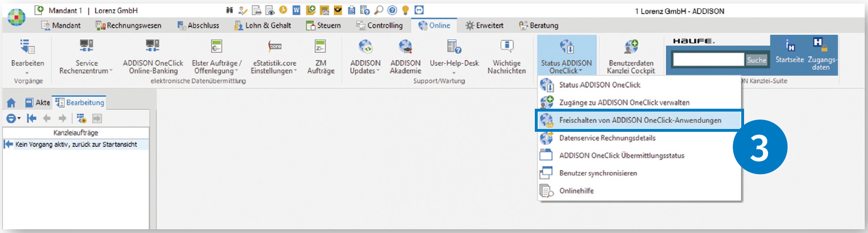Switch to the Lohn & Gehalt tab

click(x=262, y=25)
